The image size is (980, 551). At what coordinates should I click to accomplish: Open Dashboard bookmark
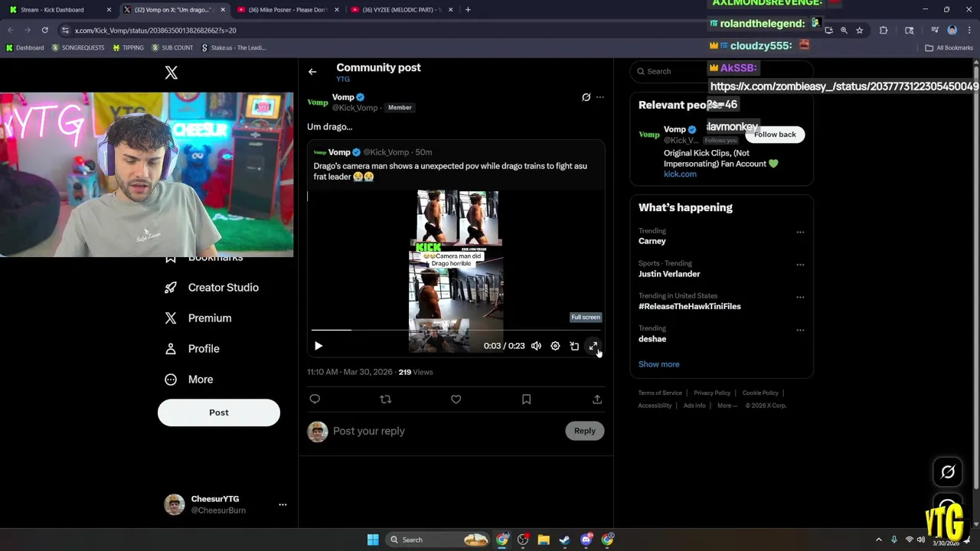(24, 47)
